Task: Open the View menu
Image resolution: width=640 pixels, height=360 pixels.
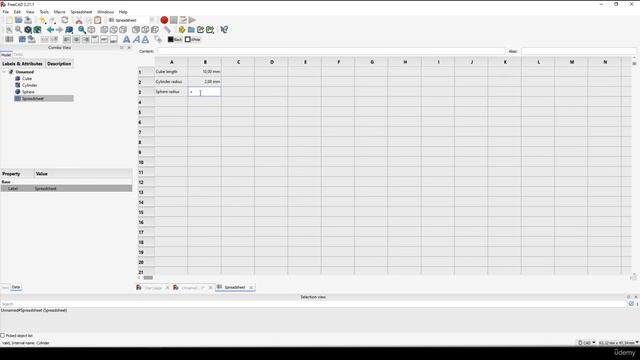Action: coord(30,12)
